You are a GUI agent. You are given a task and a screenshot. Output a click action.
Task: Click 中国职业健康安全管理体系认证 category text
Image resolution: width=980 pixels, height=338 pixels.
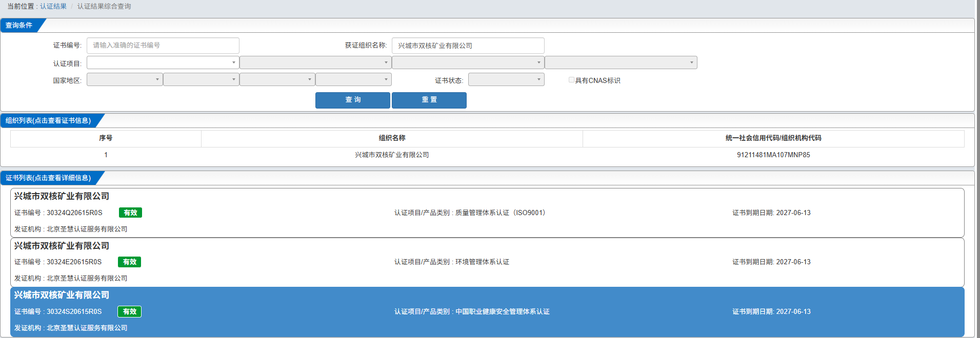tap(503, 311)
